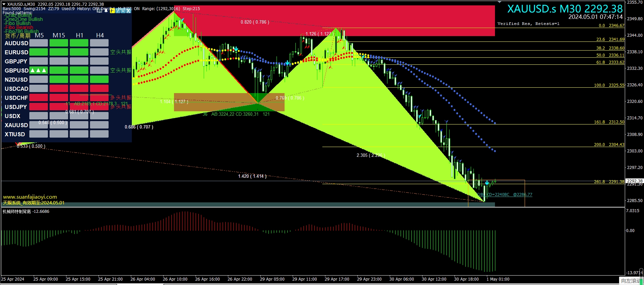Click the USDJPY symbol label
Screen dimensions: 644x285
[x=16, y=107]
